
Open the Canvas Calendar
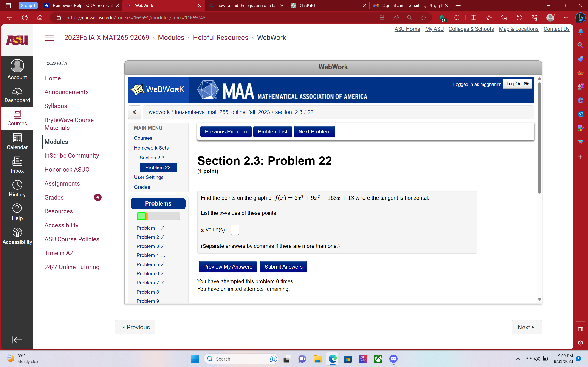click(17, 141)
